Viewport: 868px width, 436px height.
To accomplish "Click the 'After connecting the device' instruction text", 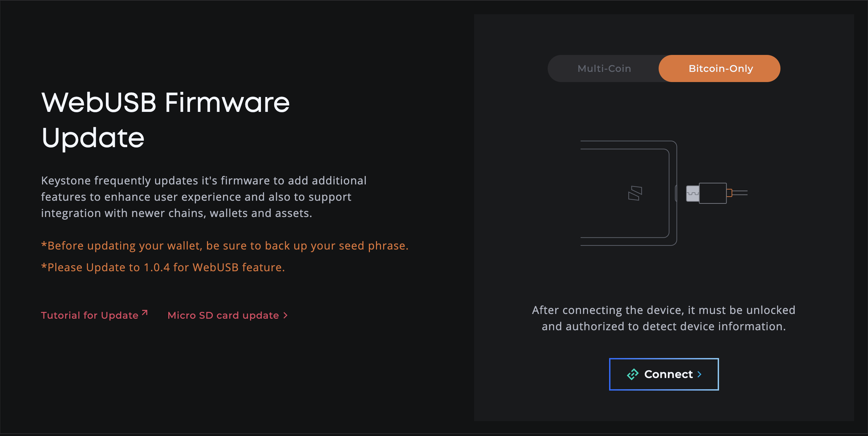I will click(664, 318).
